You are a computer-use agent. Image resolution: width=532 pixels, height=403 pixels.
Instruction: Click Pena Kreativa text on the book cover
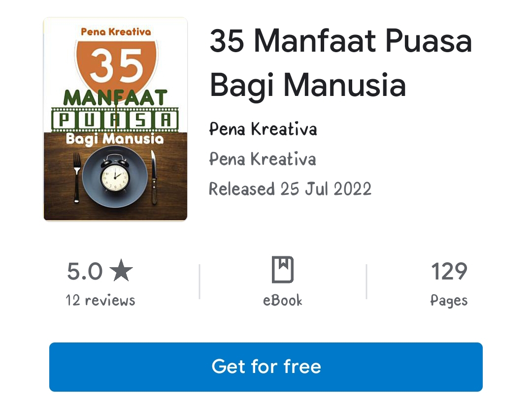click(116, 32)
